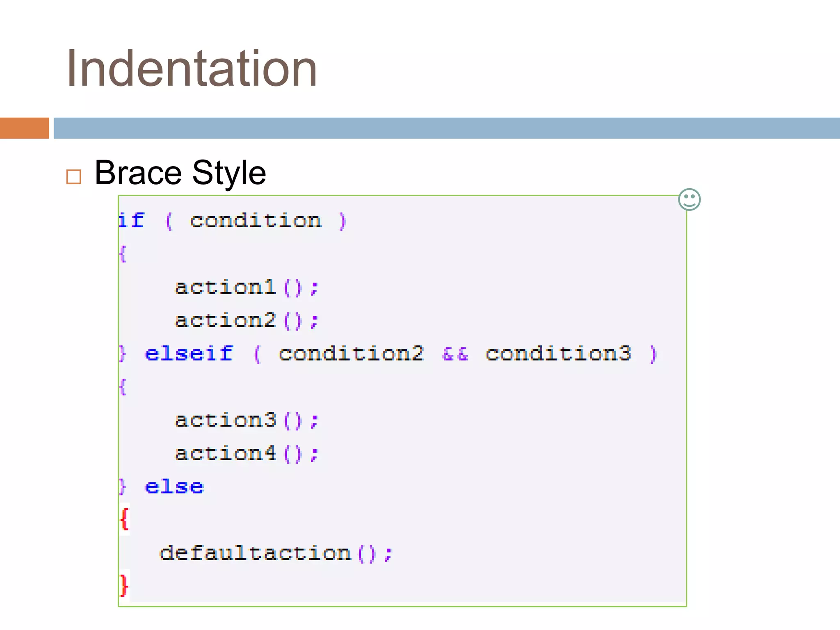Click the red closing brace at bottom
Image resolution: width=840 pixels, height=630 pixels.
124,585
